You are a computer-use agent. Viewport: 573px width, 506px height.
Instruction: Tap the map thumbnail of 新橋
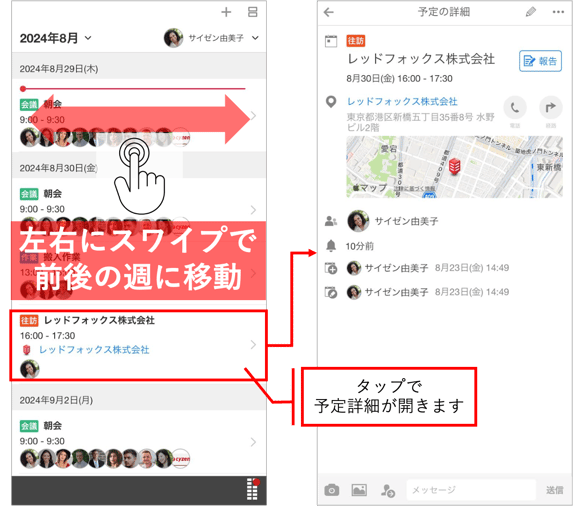pos(454,167)
